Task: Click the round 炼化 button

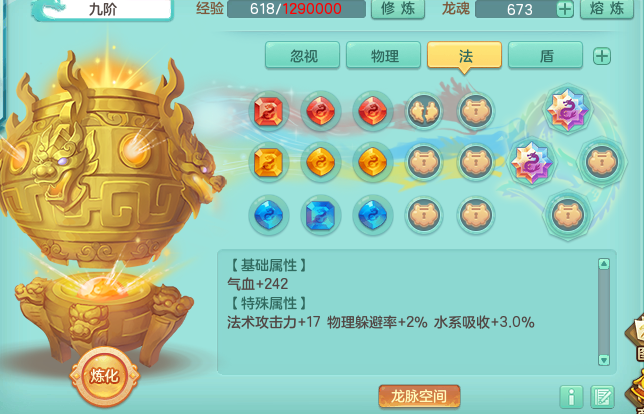Action: 105,377
